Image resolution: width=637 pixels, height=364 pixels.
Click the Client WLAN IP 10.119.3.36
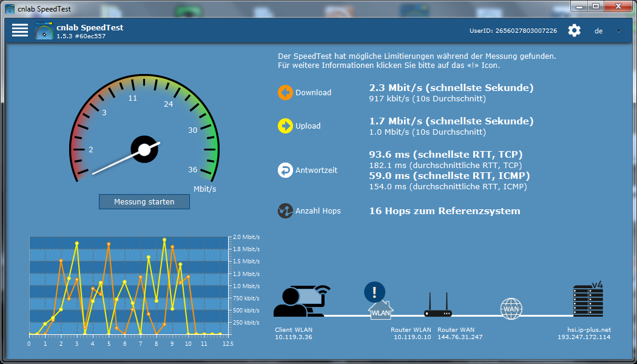pos(294,337)
